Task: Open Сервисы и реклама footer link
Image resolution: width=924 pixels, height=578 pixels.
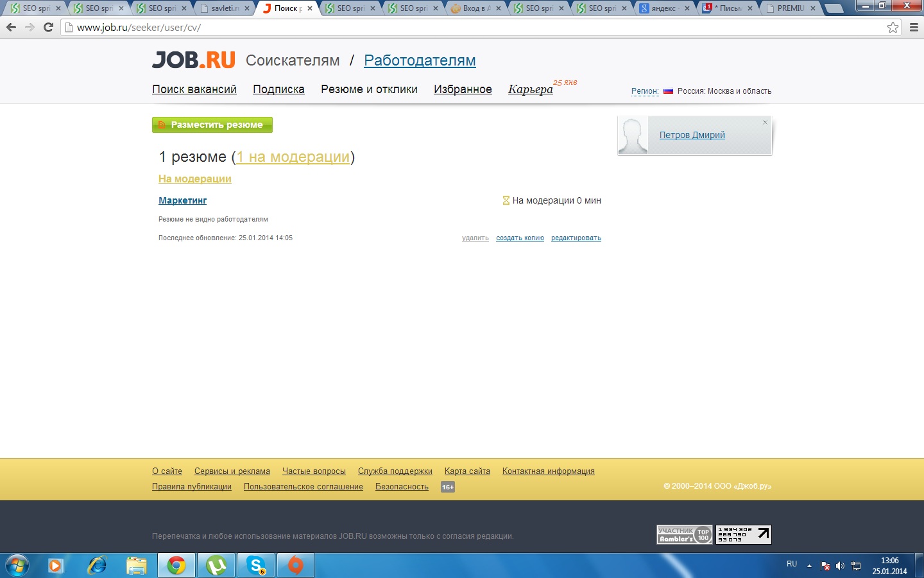Action: (x=232, y=471)
